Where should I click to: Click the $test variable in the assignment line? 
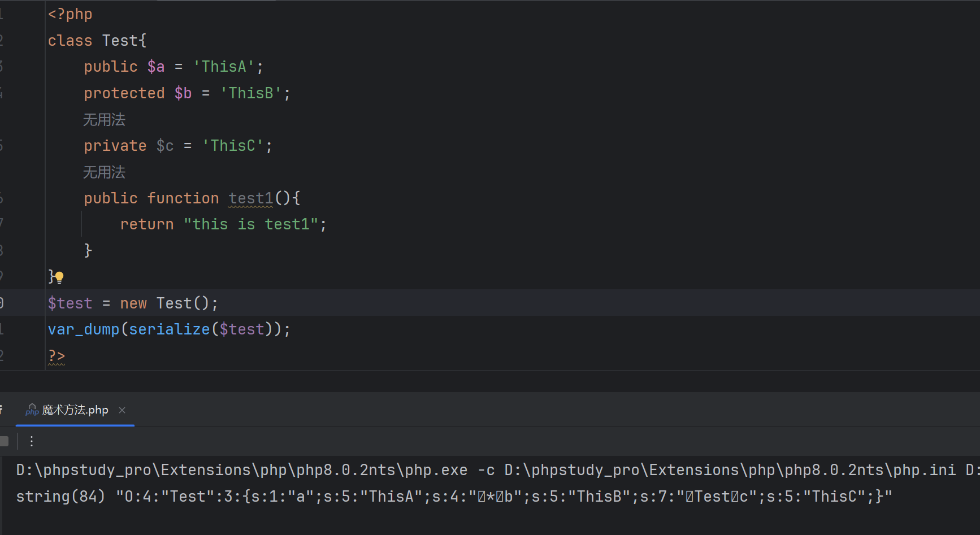click(70, 303)
